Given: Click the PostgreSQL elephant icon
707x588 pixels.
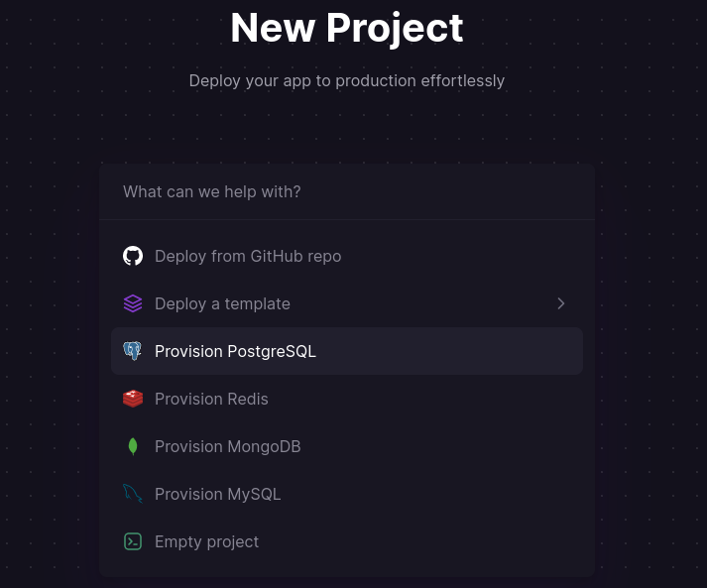Looking at the screenshot, I should click(133, 351).
